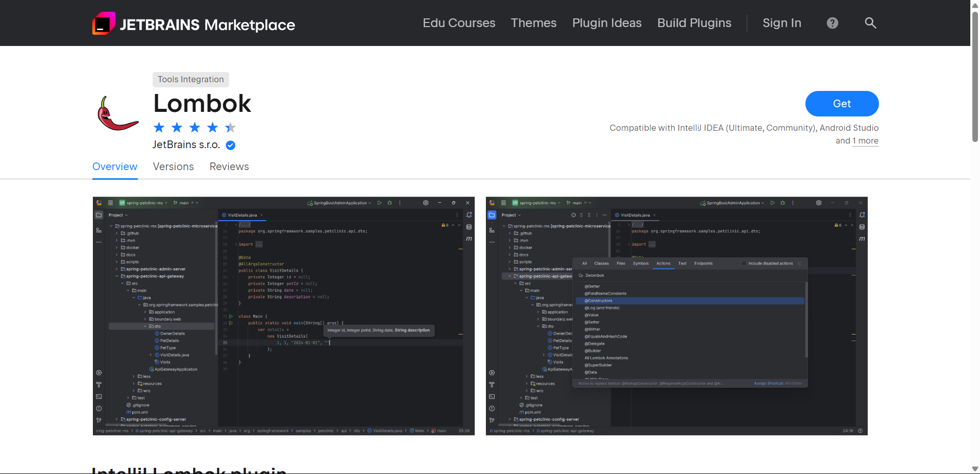
Task: Click the JetBrains Marketplace logo
Action: (193, 23)
